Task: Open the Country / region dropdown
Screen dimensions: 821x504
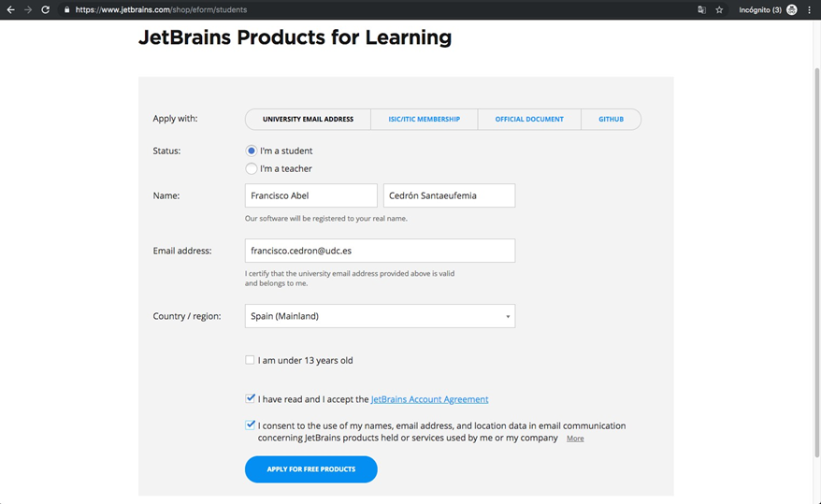Action: [381, 316]
